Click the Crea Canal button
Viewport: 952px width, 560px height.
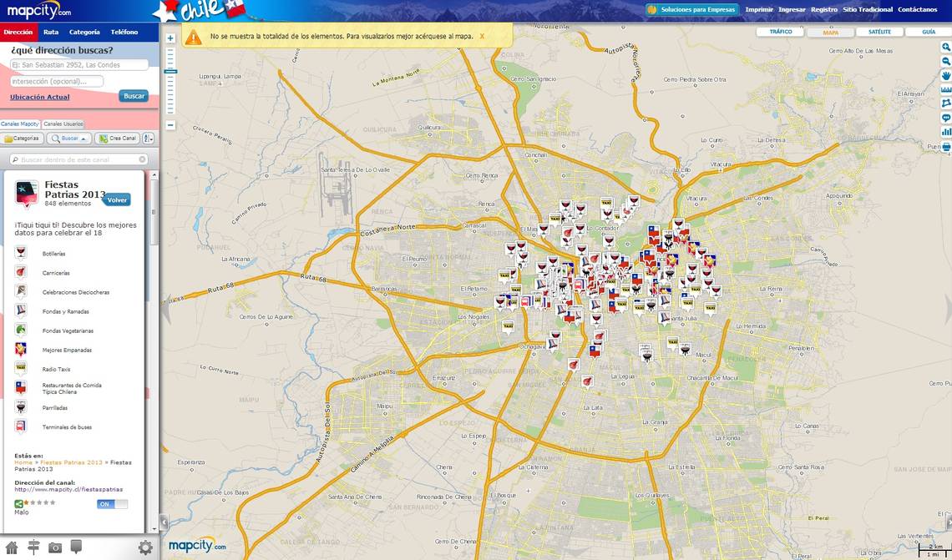[117, 139]
